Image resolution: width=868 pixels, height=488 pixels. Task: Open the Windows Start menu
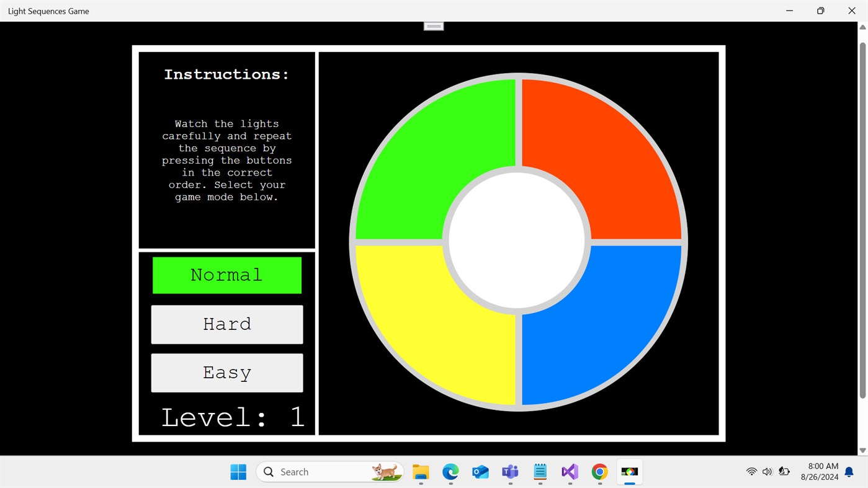pyautogui.click(x=238, y=471)
